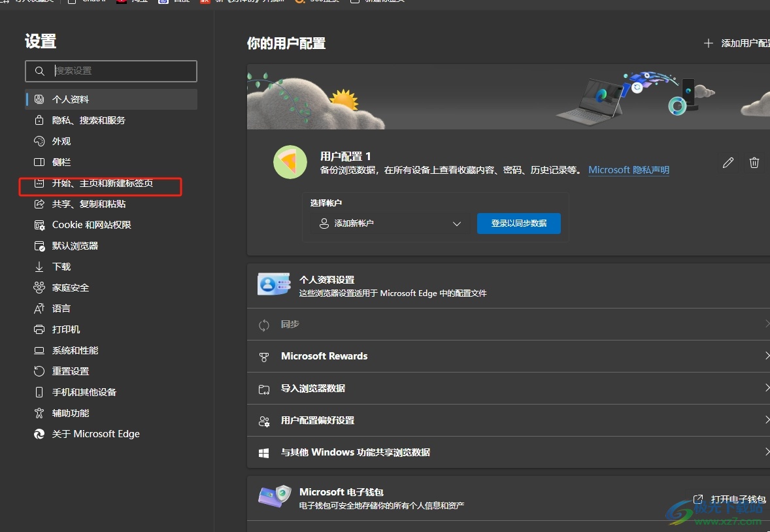The width and height of the screenshot is (770, 532).
Task: Select the 个人资料 profile icon in sidebar
Action: tap(39, 99)
